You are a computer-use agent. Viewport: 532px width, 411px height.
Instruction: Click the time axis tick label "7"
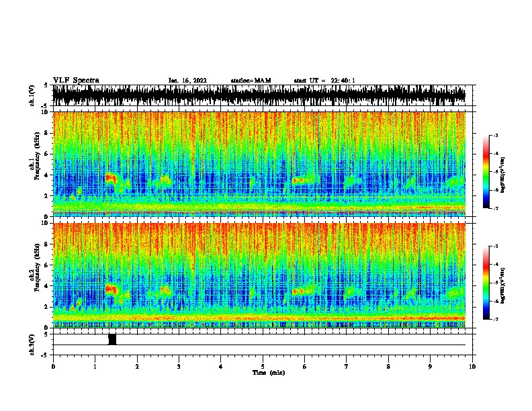point(347,367)
